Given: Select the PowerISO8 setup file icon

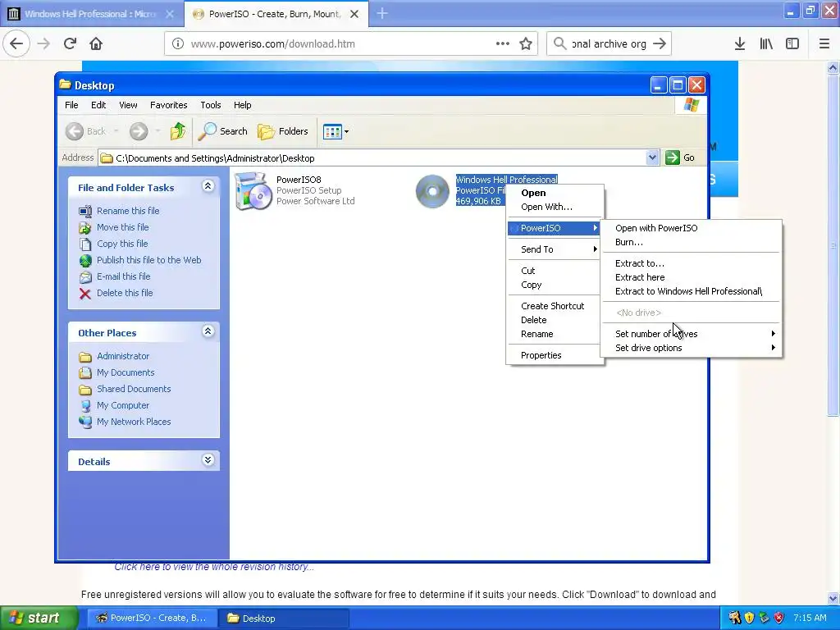Looking at the screenshot, I should tap(253, 190).
